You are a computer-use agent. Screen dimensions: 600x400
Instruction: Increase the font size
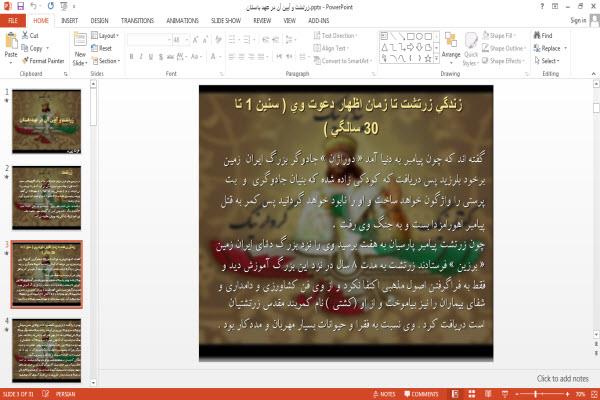(x=196, y=40)
